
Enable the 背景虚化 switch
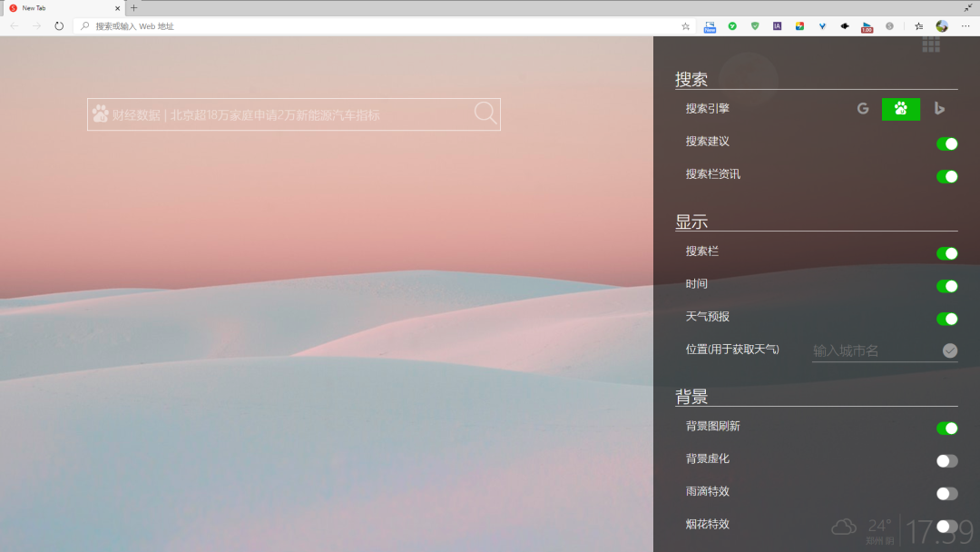[946, 460]
